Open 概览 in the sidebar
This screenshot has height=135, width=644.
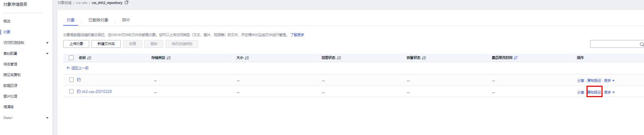pos(7,21)
